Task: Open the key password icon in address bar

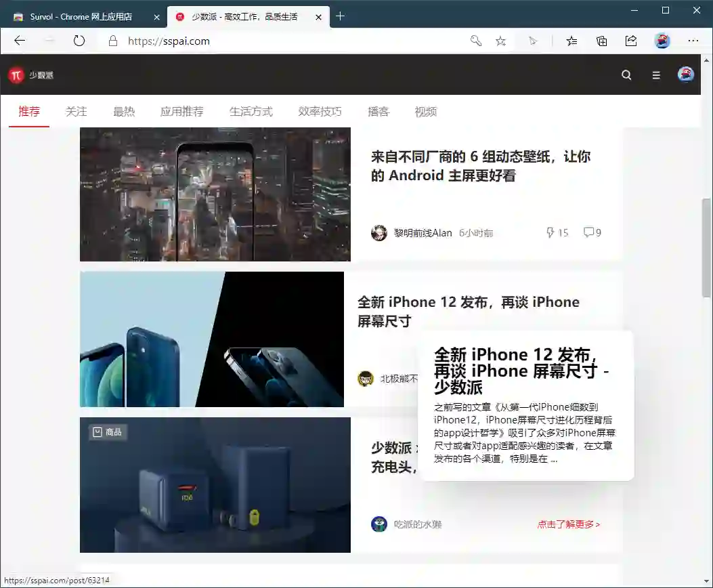Action: [x=475, y=41]
